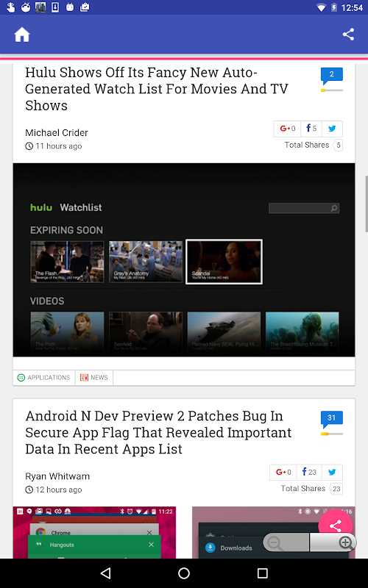Viewport: 368px width, 588px height.
Task: Click Total Shares count 23
Action: click(x=336, y=489)
